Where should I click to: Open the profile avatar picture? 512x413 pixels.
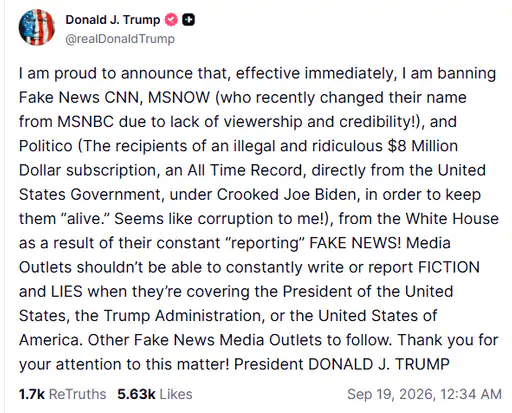[37, 27]
